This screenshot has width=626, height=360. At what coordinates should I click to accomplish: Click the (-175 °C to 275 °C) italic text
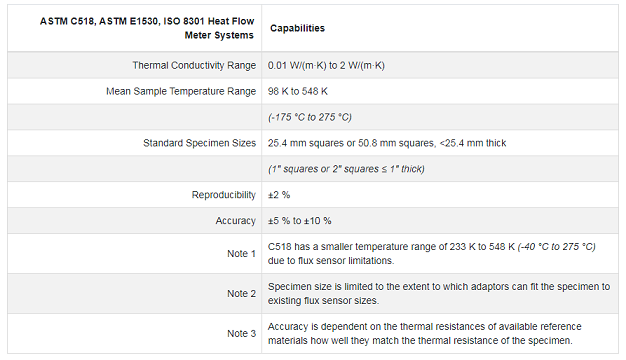coord(310,117)
